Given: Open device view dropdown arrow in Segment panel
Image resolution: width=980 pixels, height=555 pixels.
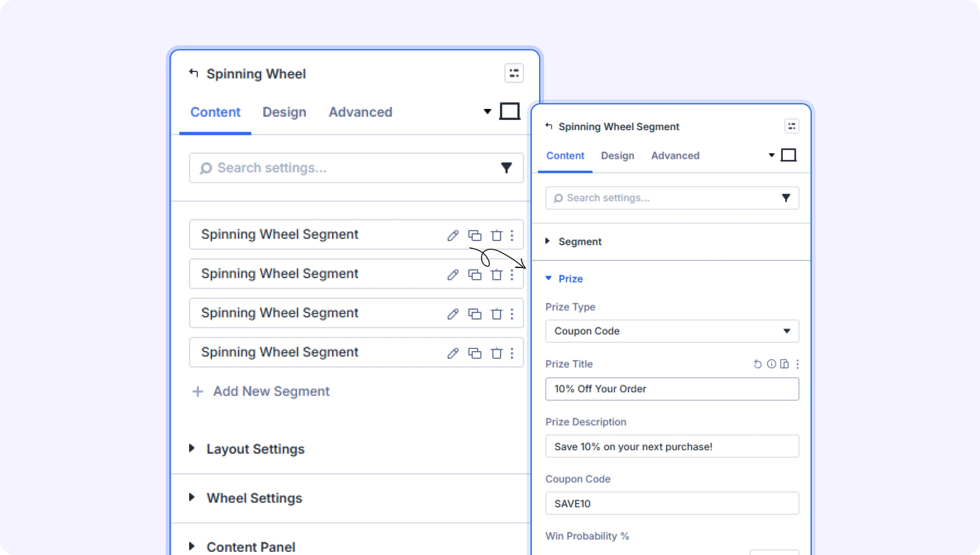Looking at the screenshot, I should [x=772, y=155].
